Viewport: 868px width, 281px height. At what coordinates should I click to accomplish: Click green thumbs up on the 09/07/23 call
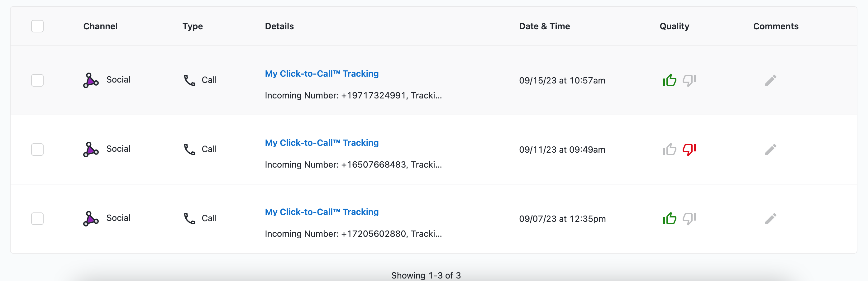pyautogui.click(x=669, y=218)
